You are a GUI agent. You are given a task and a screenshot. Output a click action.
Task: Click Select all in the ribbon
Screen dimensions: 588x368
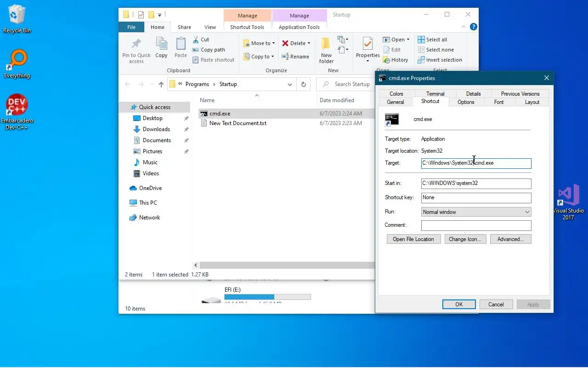pyautogui.click(x=432, y=40)
